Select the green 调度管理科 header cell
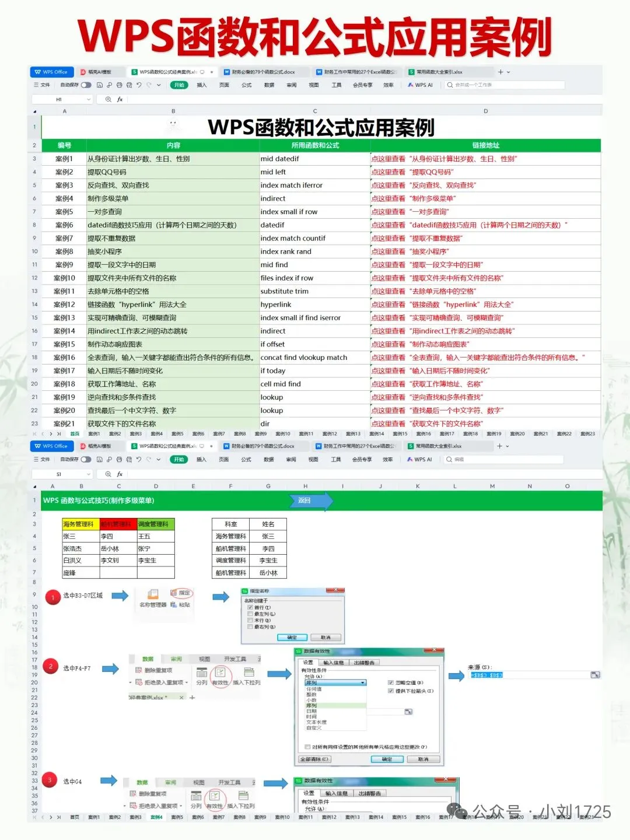This screenshot has height=840, width=630. [x=156, y=524]
